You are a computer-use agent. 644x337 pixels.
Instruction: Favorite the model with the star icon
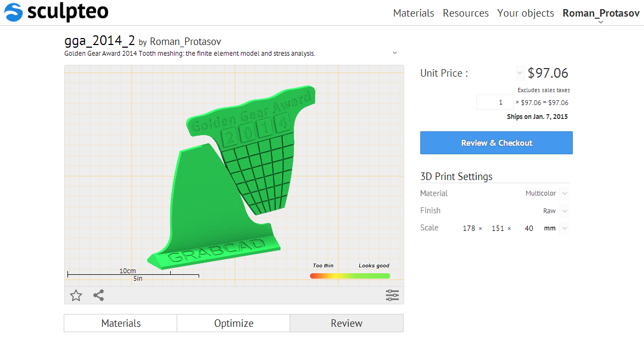coord(76,295)
